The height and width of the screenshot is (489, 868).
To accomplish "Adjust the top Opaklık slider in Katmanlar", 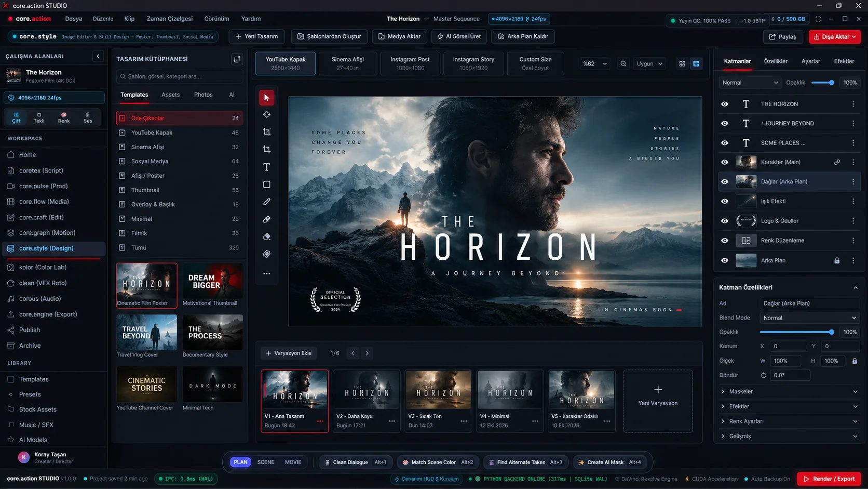I will tap(823, 83).
